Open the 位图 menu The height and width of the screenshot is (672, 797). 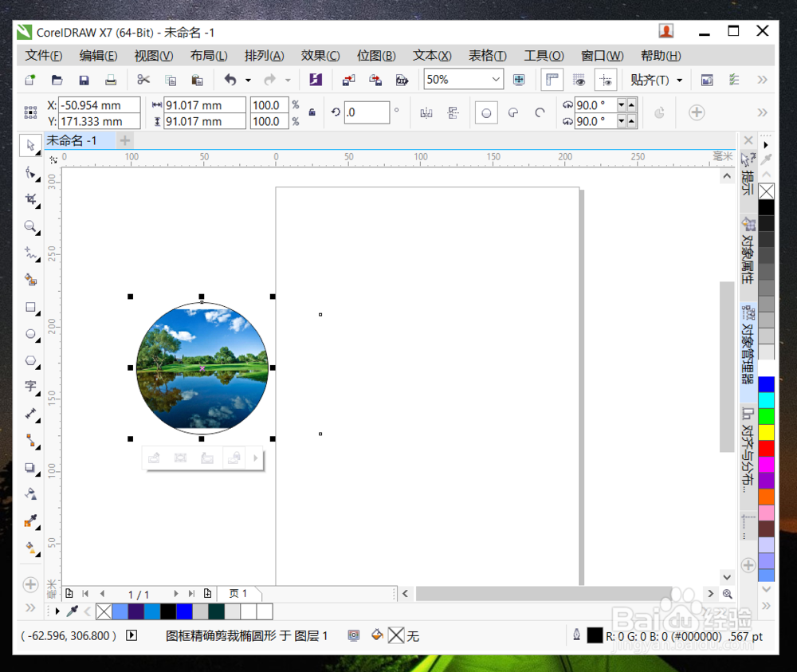(376, 56)
